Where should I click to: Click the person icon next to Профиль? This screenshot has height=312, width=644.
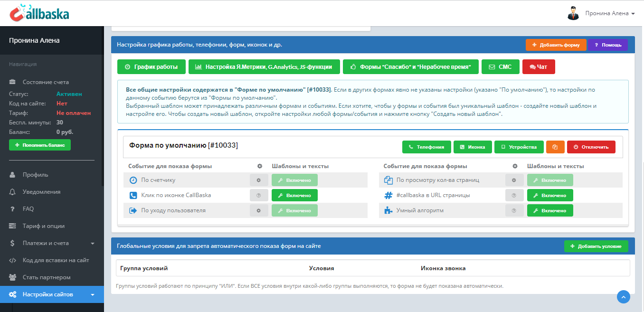click(x=12, y=175)
